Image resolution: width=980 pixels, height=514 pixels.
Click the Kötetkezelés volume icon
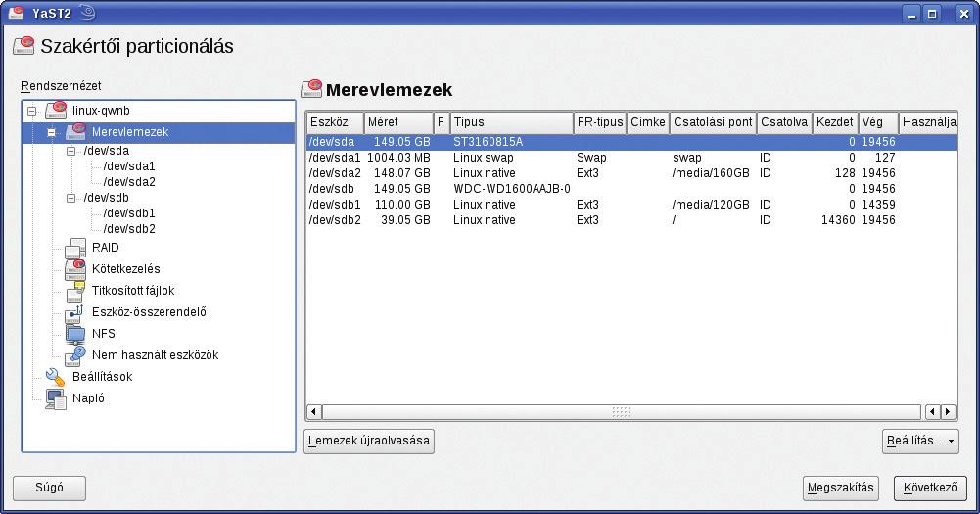click(75, 269)
